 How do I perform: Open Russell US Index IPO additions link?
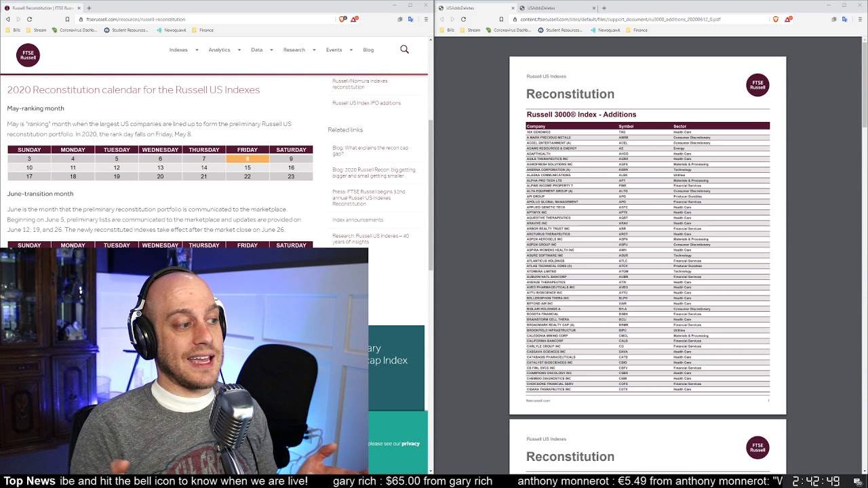366,103
